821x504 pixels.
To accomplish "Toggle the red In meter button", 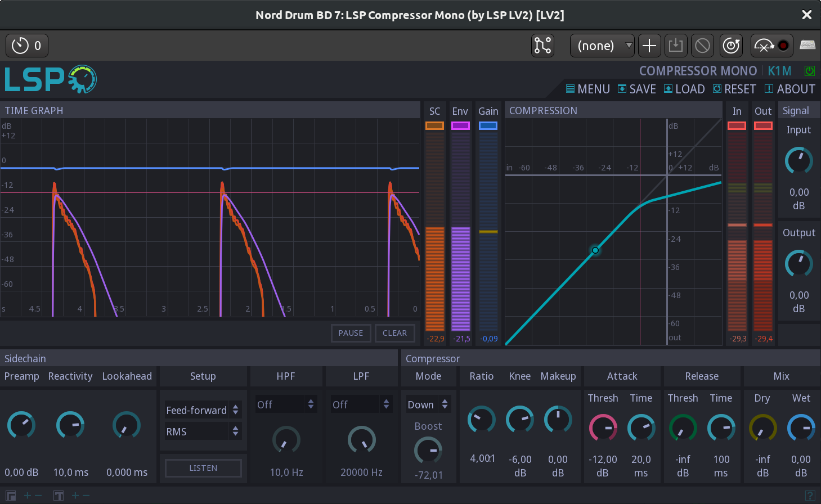I will 737,125.
